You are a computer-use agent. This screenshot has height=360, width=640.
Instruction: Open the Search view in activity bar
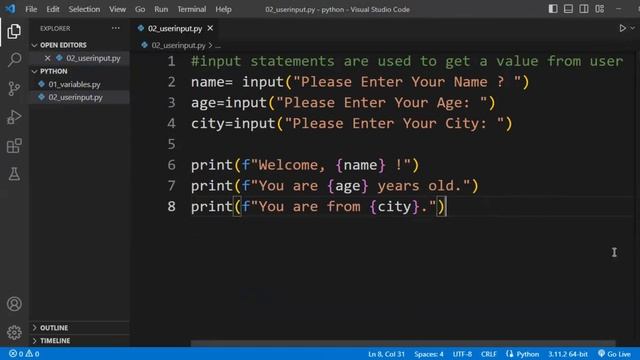pyautogui.click(x=14, y=60)
